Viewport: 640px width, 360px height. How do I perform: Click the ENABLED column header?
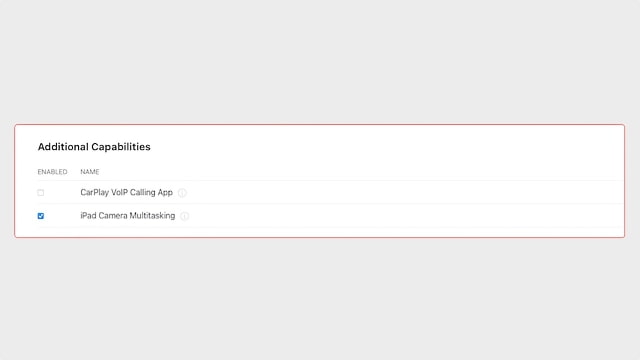tap(52, 172)
